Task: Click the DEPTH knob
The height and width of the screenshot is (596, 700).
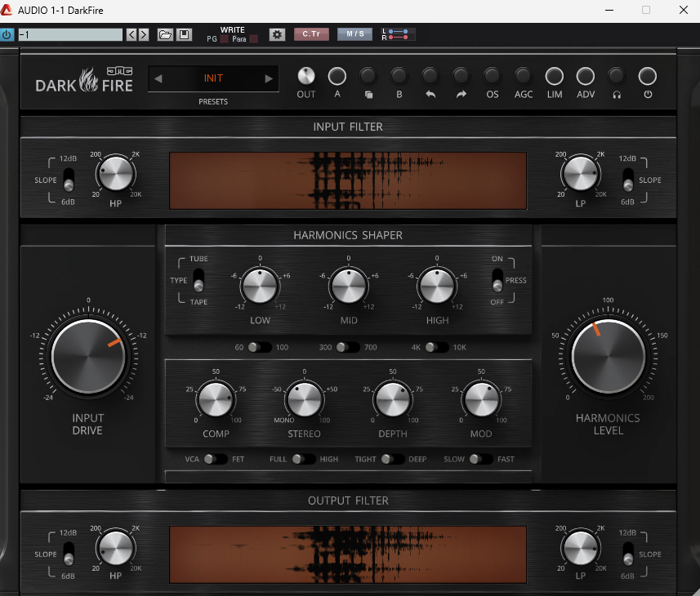Action: point(393,398)
